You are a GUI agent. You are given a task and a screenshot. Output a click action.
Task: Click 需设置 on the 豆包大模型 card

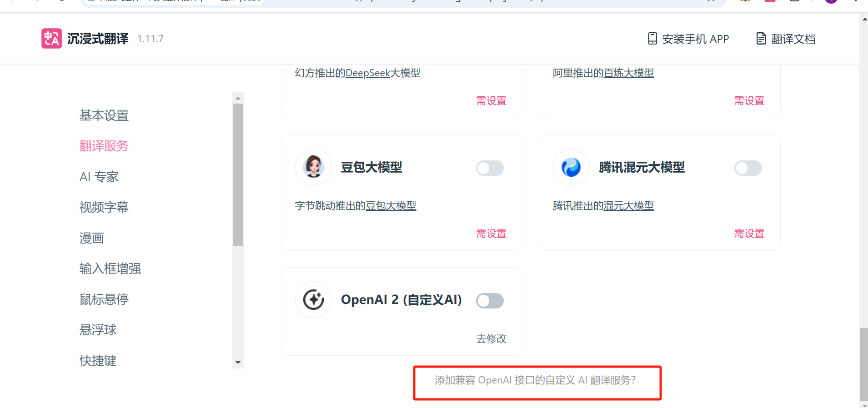pos(491,234)
